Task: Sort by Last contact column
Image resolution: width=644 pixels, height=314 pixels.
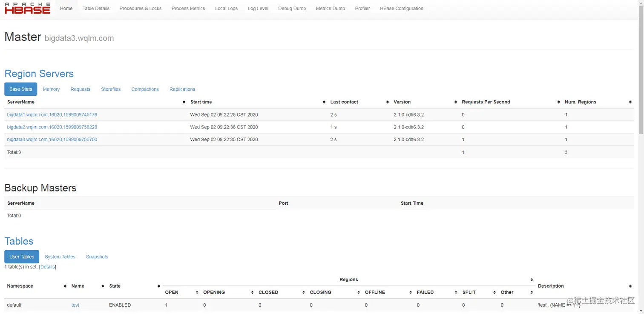Action: click(359, 102)
